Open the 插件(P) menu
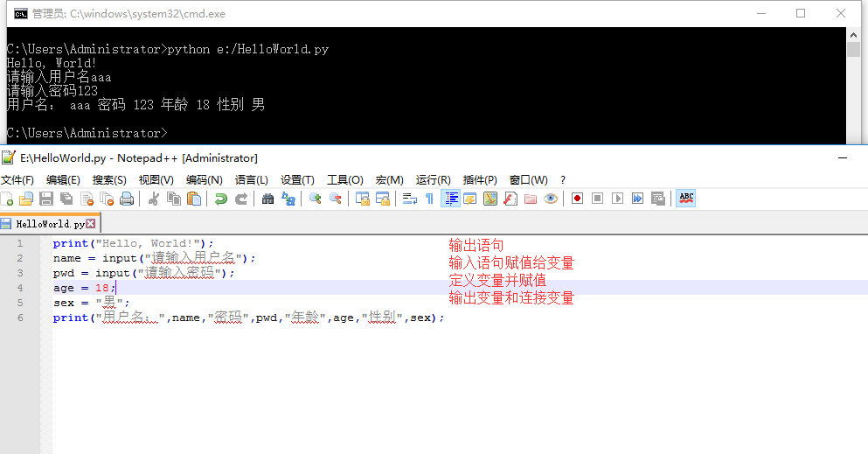The height and width of the screenshot is (454, 868). click(x=480, y=180)
